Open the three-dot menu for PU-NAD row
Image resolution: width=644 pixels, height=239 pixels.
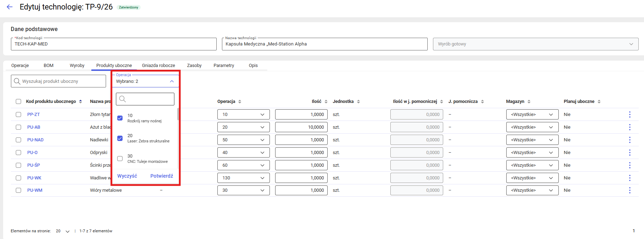coord(630,140)
